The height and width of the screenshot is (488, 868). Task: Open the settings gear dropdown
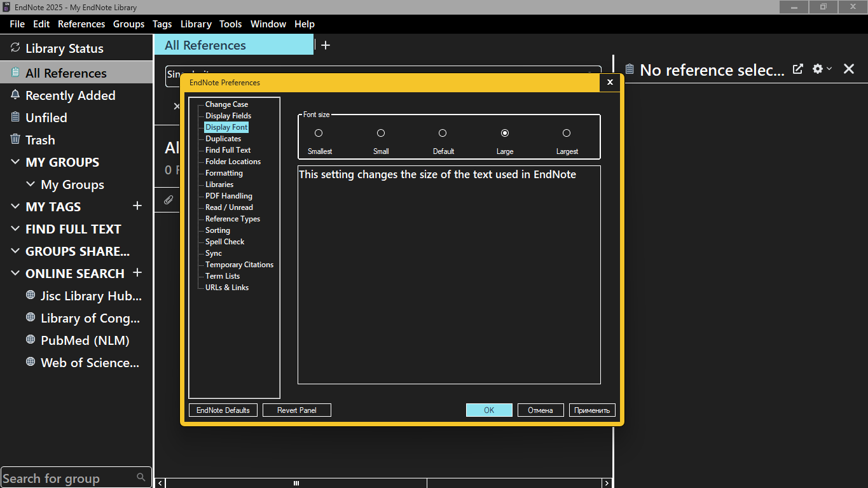(x=822, y=69)
